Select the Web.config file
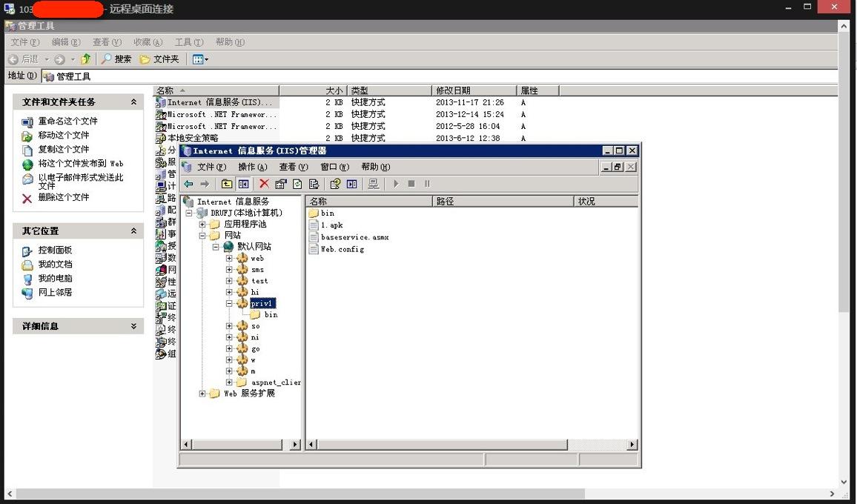This screenshot has width=857, height=504. tap(336, 249)
